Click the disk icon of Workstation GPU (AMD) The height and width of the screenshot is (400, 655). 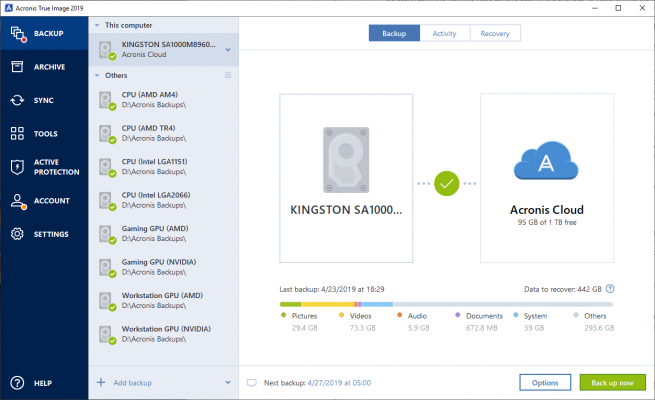(x=107, y=301)
